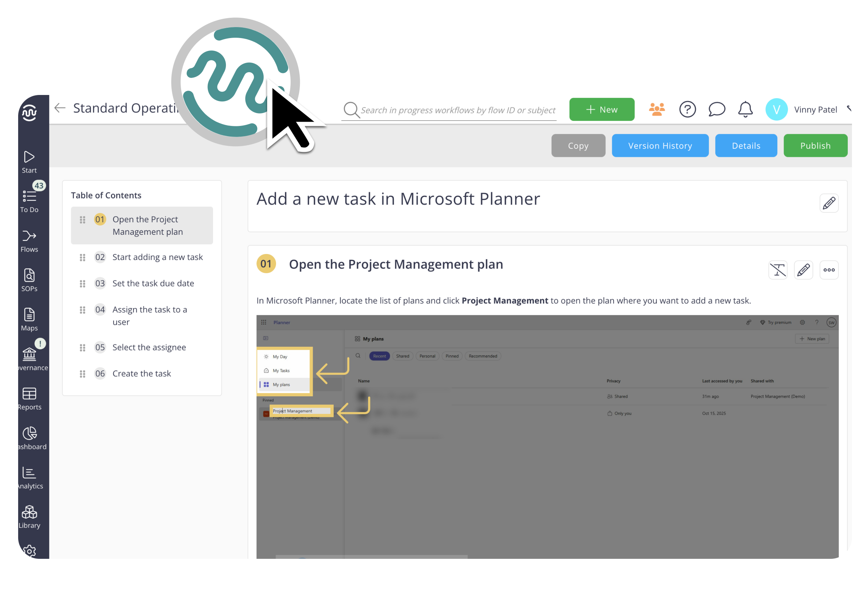The height and width of the screenshot is (604, 868).
Task: Click the text format icon on step 01
Action: (x=778, y=270)
